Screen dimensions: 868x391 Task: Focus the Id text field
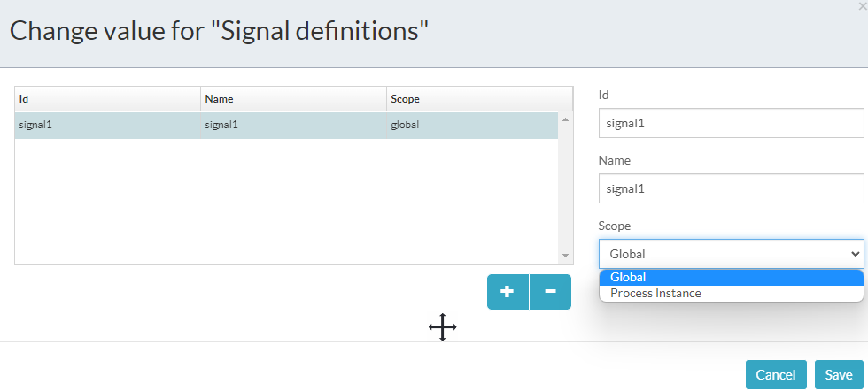point(731,124)
